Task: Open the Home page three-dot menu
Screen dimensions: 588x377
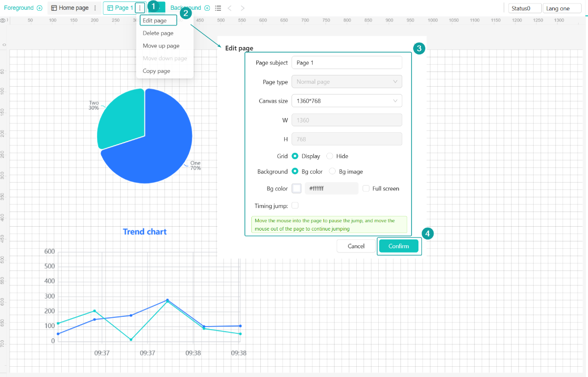Action: click(x=95, y=8)
